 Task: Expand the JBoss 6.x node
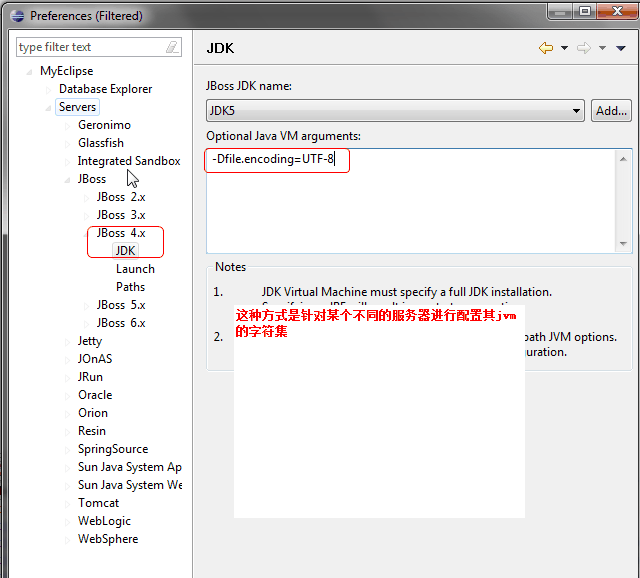pyautogui.click(x=86, y=324)
